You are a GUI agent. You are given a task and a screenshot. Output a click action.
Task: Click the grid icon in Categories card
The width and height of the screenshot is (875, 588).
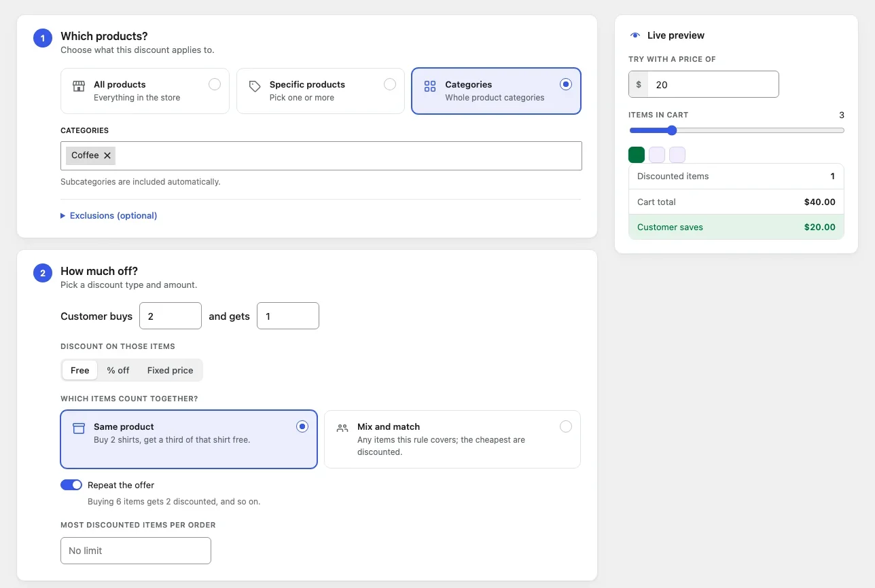coord(430,86)
